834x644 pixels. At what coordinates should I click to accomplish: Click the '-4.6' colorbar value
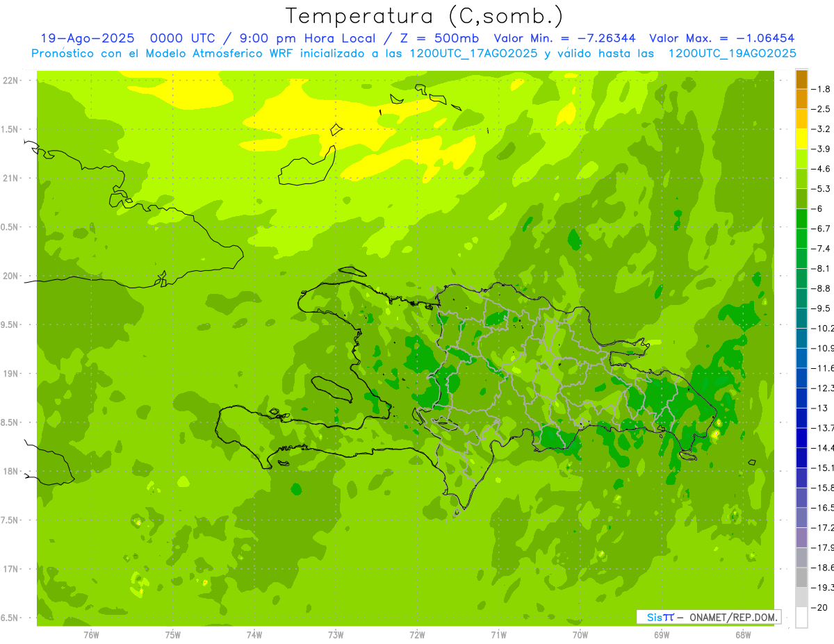coord(821,169)
